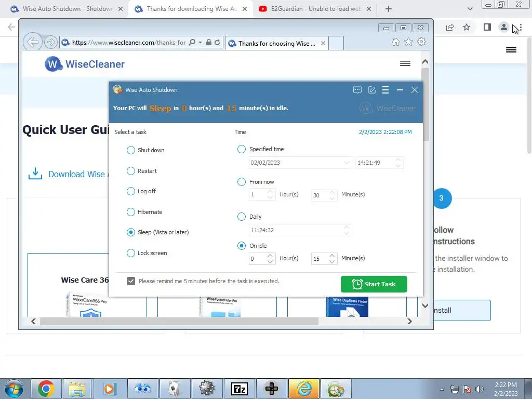
Task: Select Daily time radio button
Action: [241, 217]
